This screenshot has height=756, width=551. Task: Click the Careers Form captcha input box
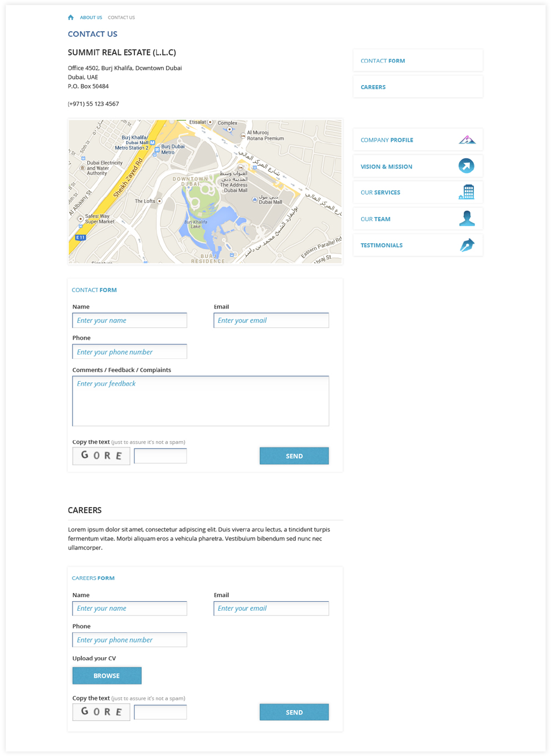(x=160, y=712)
